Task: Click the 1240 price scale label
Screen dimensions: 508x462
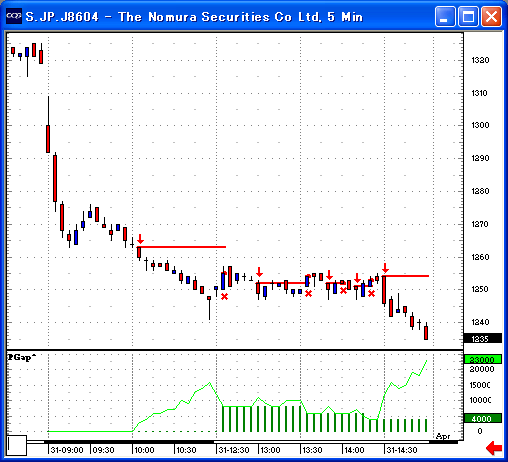Action: pyautogui.click(x=480, y=322)
